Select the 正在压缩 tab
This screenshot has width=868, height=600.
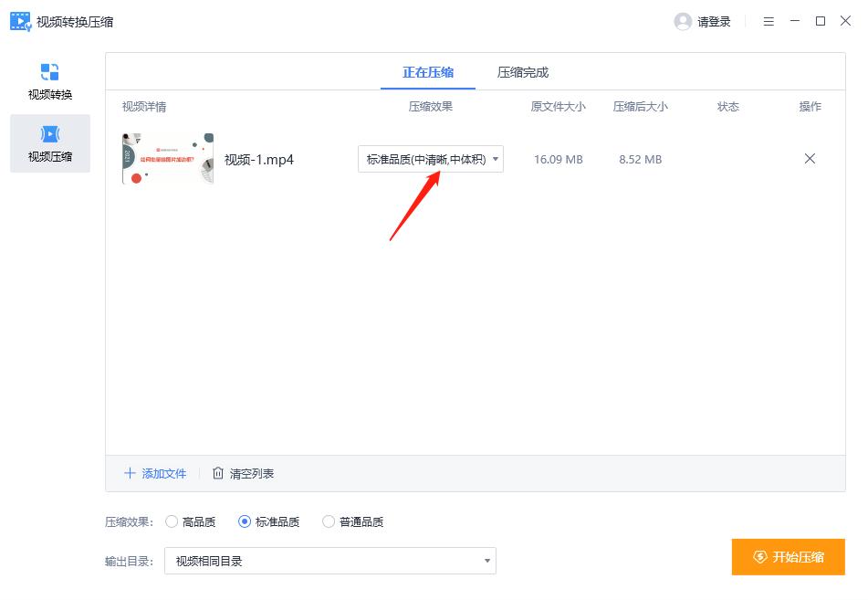(x=427, y=70)
